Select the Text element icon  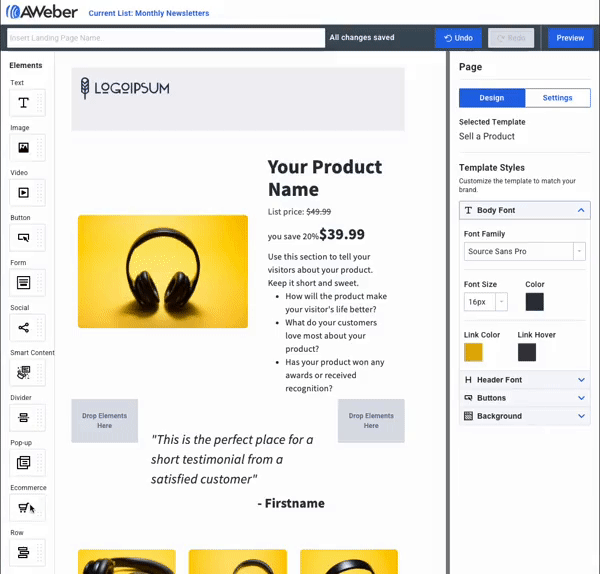point(24,103)
